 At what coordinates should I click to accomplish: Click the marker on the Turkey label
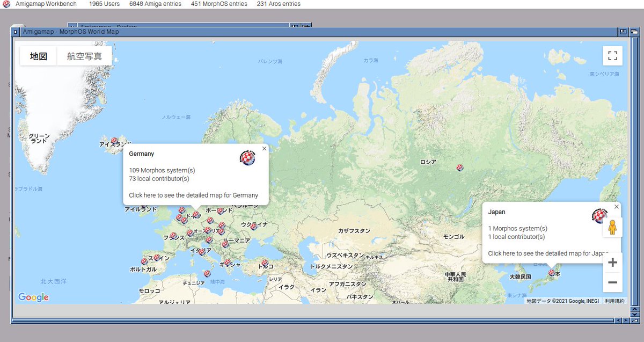pos(265,263)
